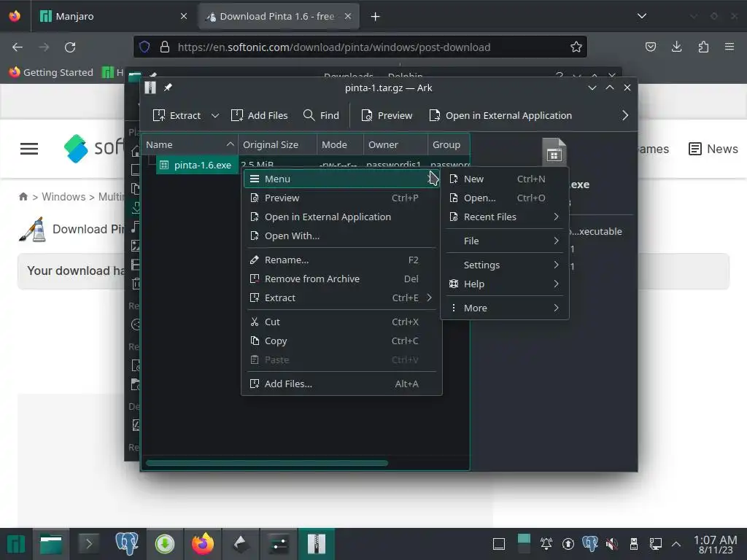
Task: Expand the File submenu entry
Action: click(x=505, y=241)
